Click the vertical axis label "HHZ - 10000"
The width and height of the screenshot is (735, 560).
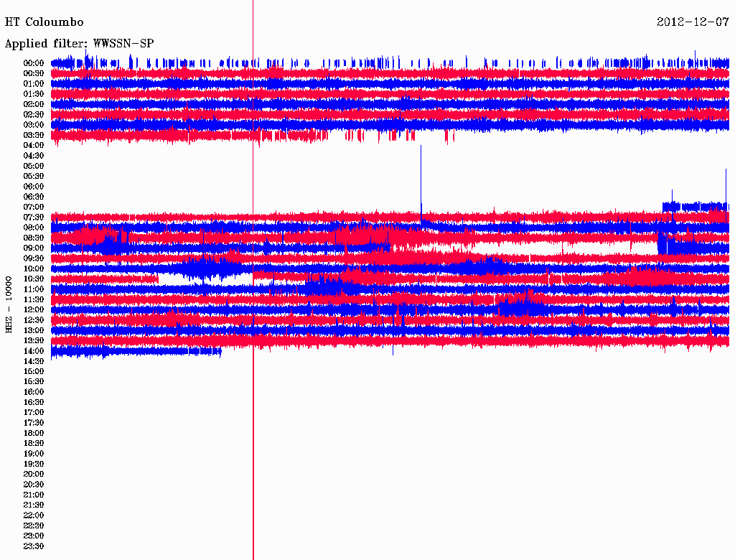[x=9, y=304]
